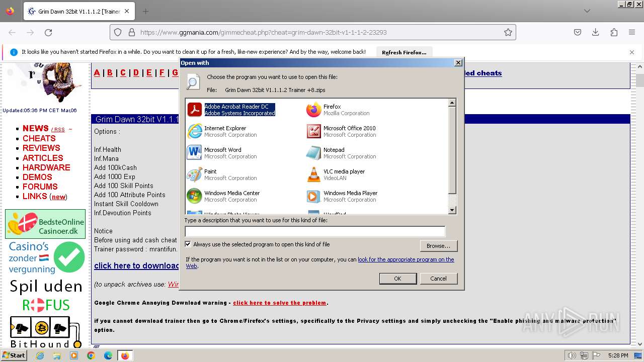The image size is (644, 362).
Task: Click the site padlock icon
Action: click(x=132, y=32)
